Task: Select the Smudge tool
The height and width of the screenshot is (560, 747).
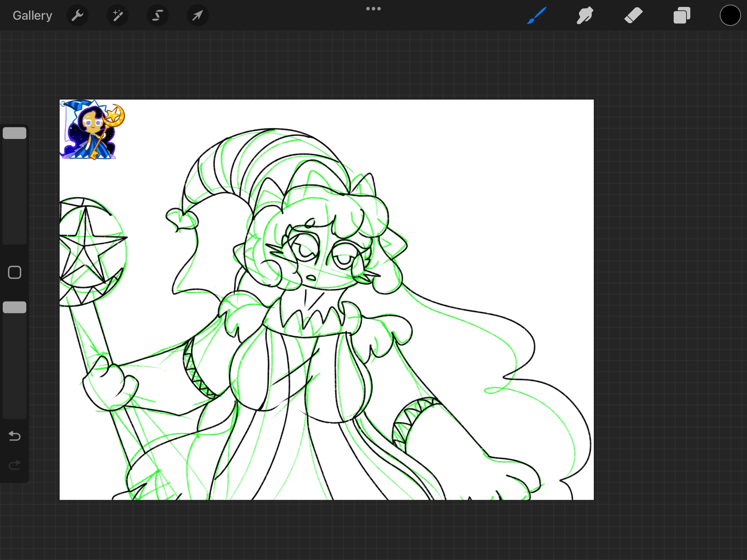Action: click(585, 15)
